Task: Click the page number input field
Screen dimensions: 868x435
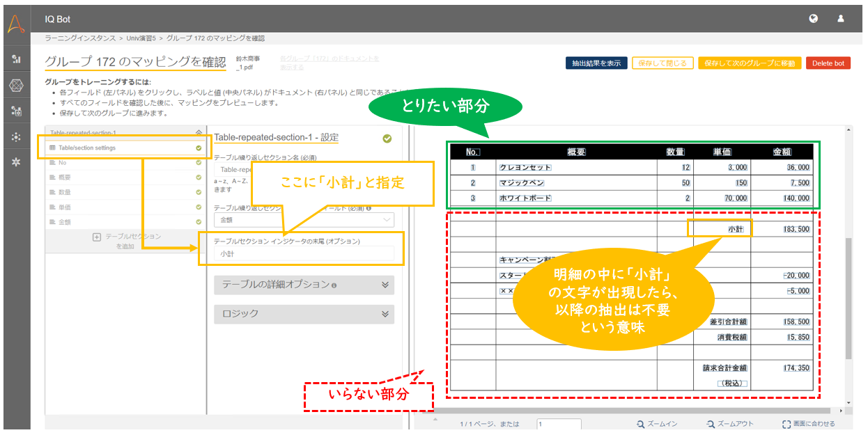Action: click(559, 424)
